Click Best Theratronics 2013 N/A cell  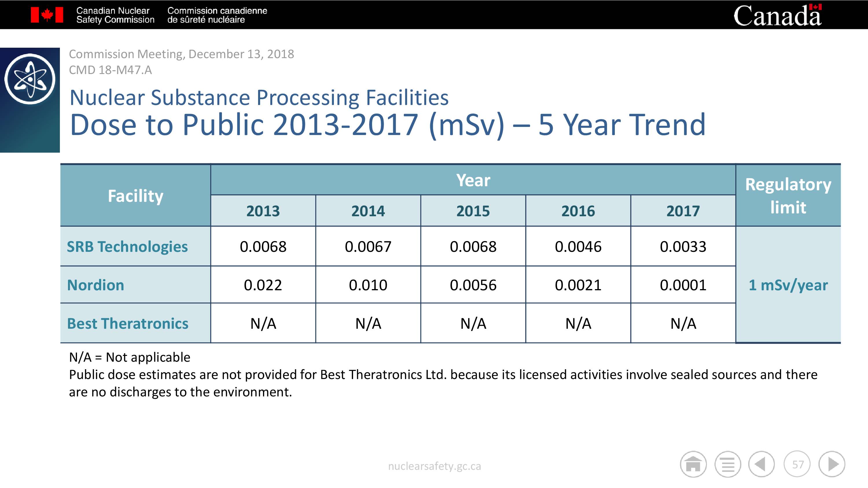coord(263,323)
